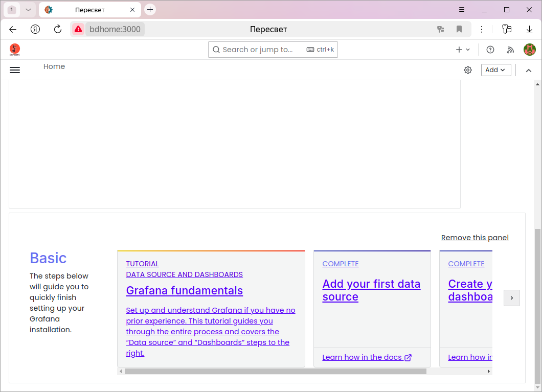This screenshot has width=542, height=392.
Task: Open the Grafana news RSS feed icon
Action: point(510,50)
